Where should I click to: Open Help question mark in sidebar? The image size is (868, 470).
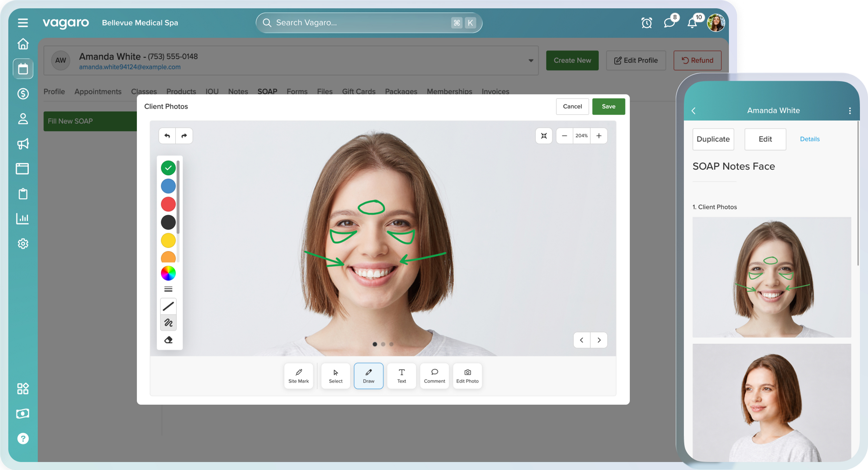[x=23, y=438]
